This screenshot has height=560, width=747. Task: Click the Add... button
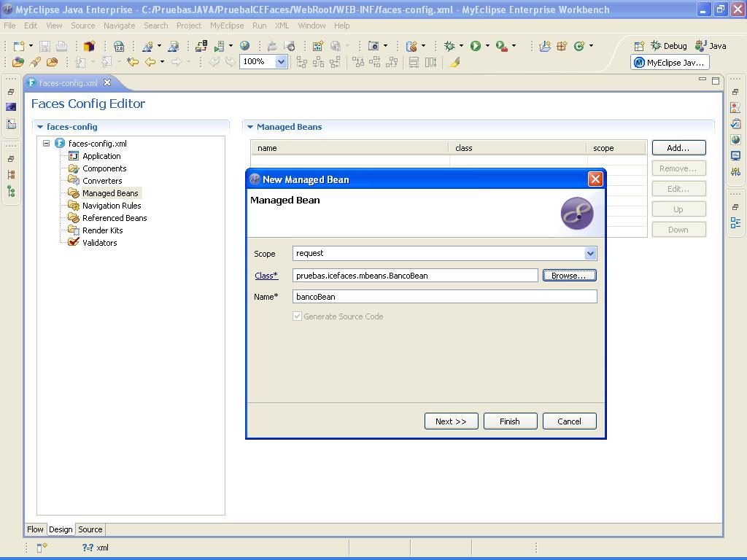(678, 147)
